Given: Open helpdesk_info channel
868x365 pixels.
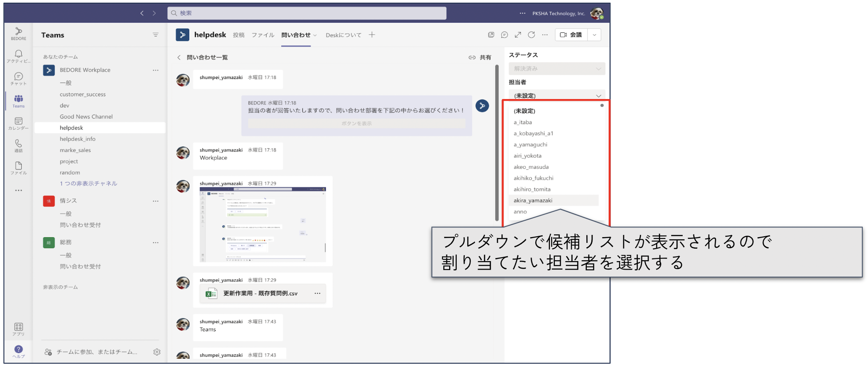Looking at the screenshot, I should [78, 139].
